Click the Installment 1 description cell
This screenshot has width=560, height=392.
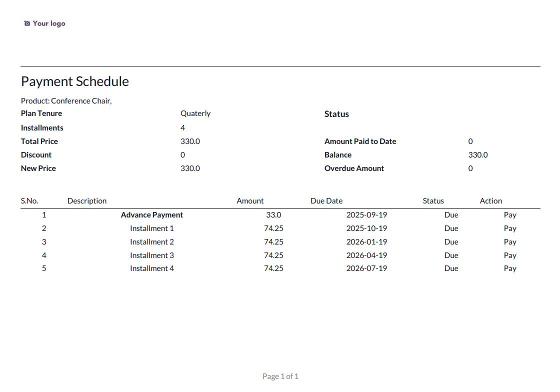click(x=152, y=228)
